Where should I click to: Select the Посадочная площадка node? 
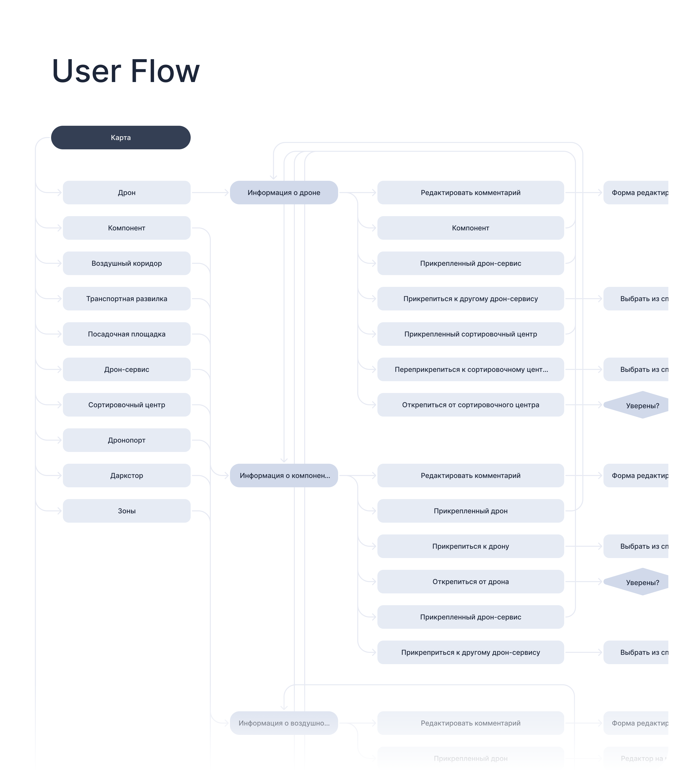pos(127,334)
